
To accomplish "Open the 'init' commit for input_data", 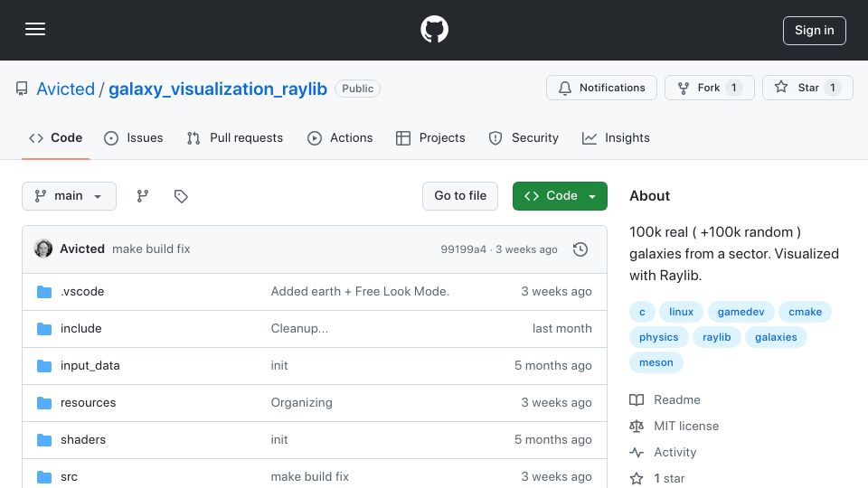I will click(x=279, y=366).
